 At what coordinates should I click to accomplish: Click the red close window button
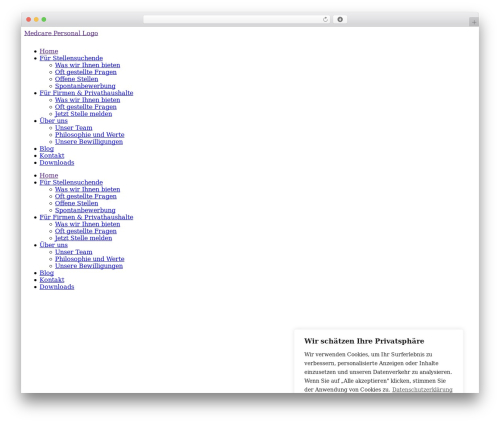pyautogui.click(x=29, y=19)
